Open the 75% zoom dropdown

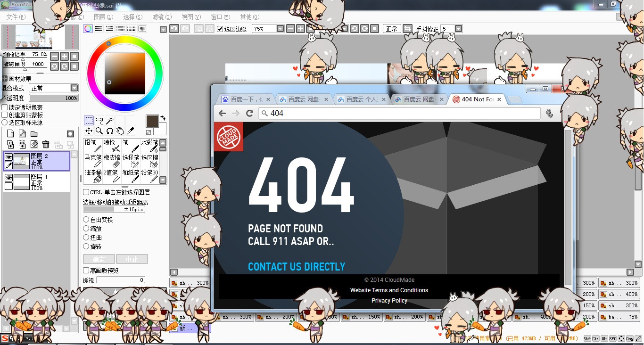point(280,29)
